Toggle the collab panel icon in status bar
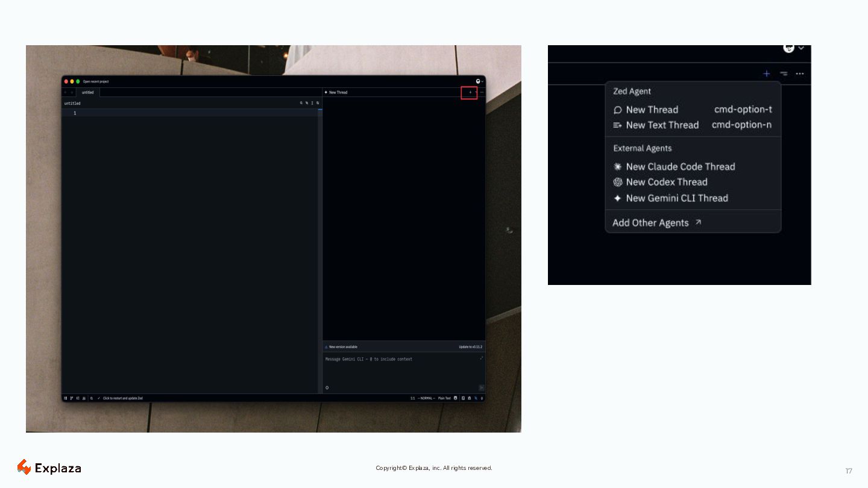 point(84,398)
